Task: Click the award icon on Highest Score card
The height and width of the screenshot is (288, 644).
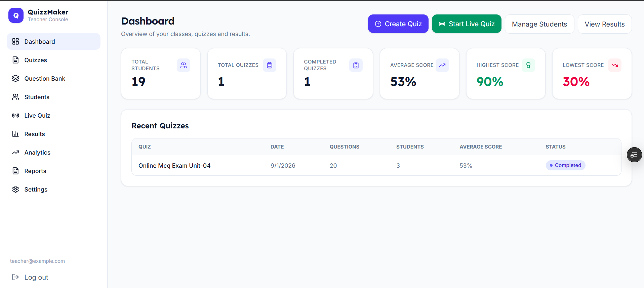Action: click(528, 65)
